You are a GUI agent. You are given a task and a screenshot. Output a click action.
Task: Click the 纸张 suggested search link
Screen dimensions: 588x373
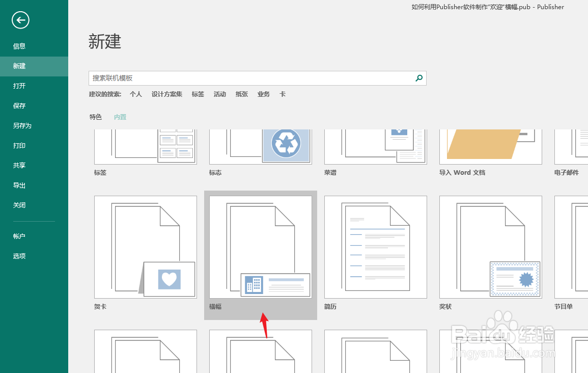tap(241, 94)
